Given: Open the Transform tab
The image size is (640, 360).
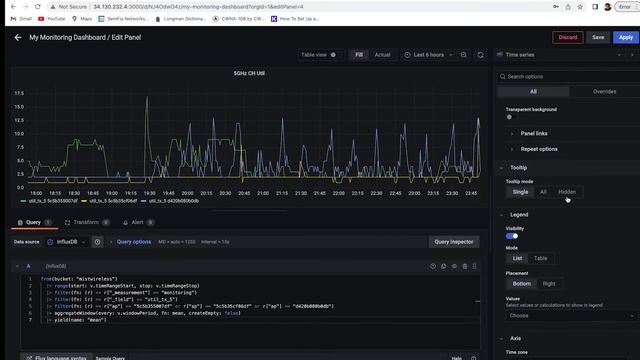Looking at the screenshot, I should pos(87,222).
